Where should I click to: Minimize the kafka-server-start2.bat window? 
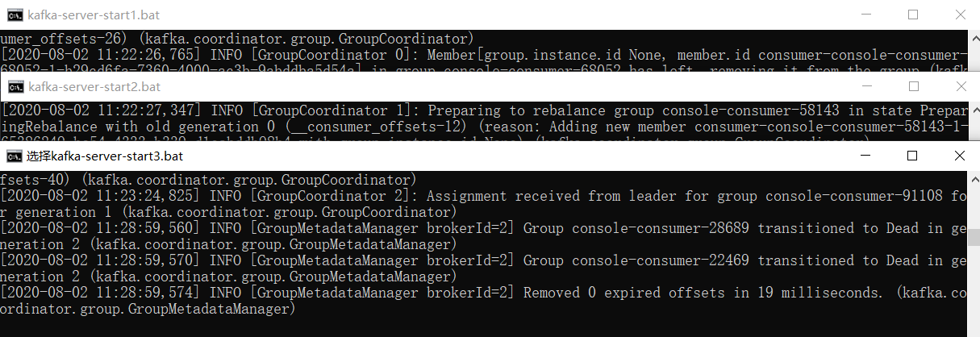click(x=866, y=86)
